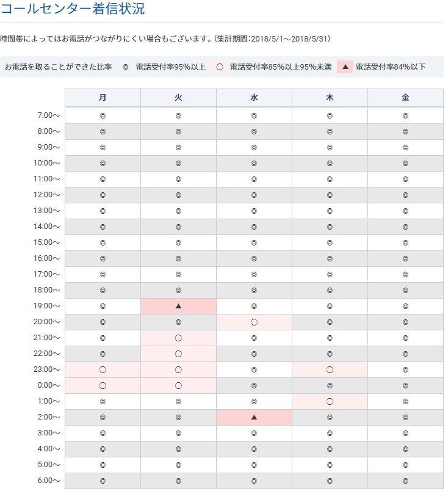Image resolution: width=448 pixels, height=494 pixels.
Task: Click the コールセンター着信状況 heading
Action: click(x=73, y=9)
